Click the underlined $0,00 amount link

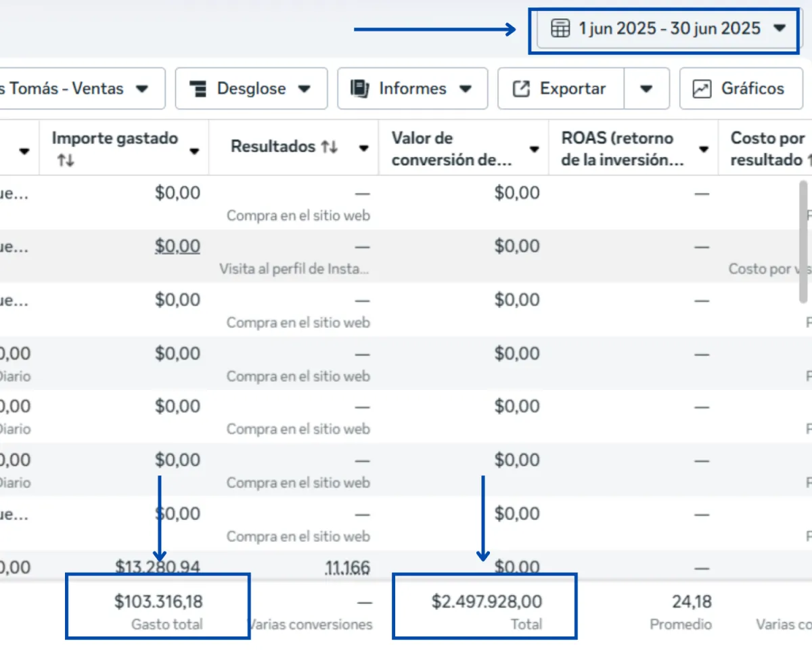177,246
